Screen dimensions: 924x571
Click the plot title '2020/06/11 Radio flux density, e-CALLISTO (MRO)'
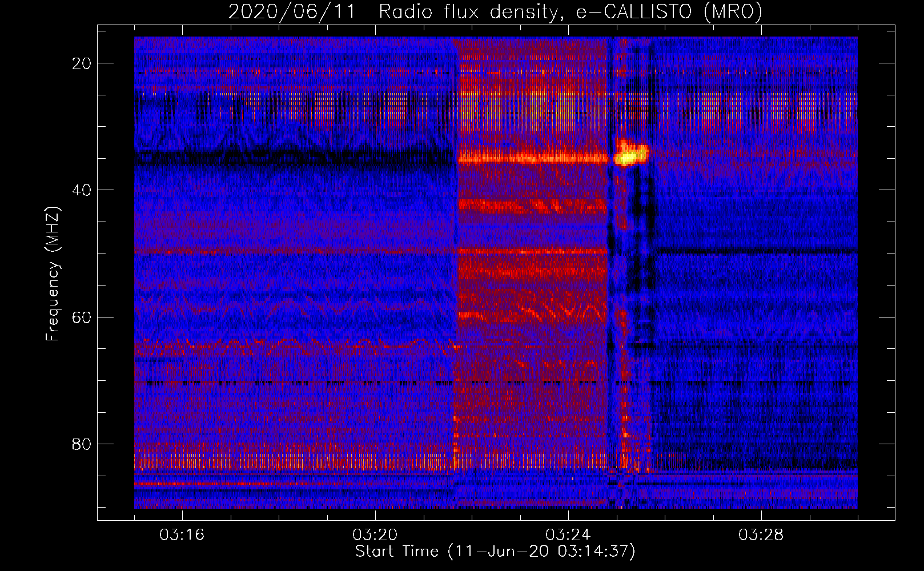pos(495,12)
